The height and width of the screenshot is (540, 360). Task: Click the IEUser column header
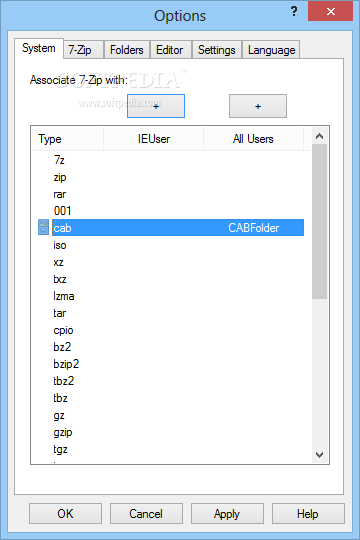pyautogui.click(x=154, y=139)
